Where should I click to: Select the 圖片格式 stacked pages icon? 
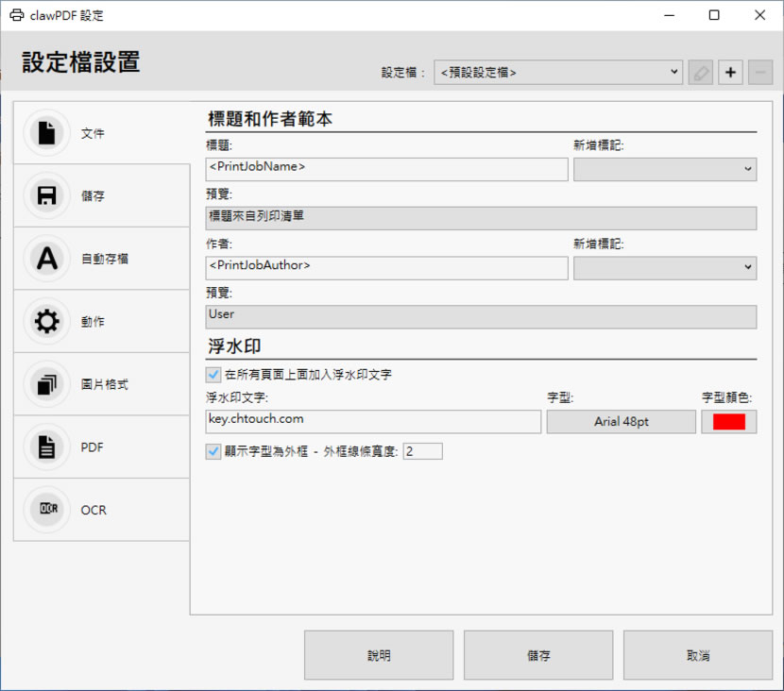point(46,384)
